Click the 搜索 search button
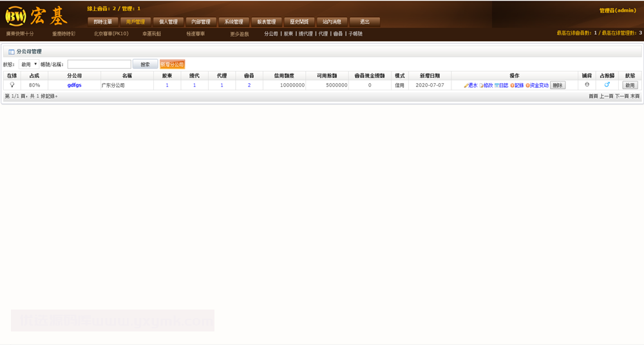This screenshot has height=345, width=644. pos(145,64)
